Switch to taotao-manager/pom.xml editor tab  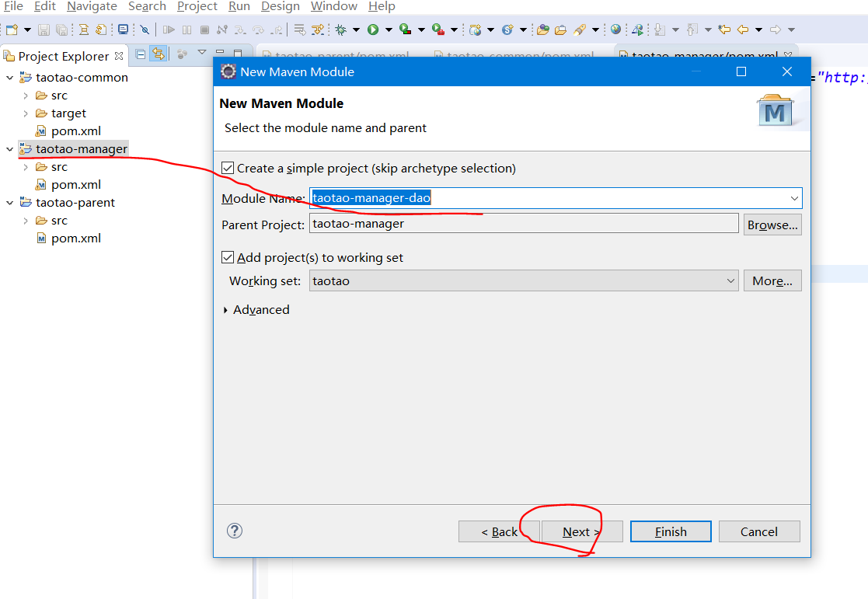[704, 55]
